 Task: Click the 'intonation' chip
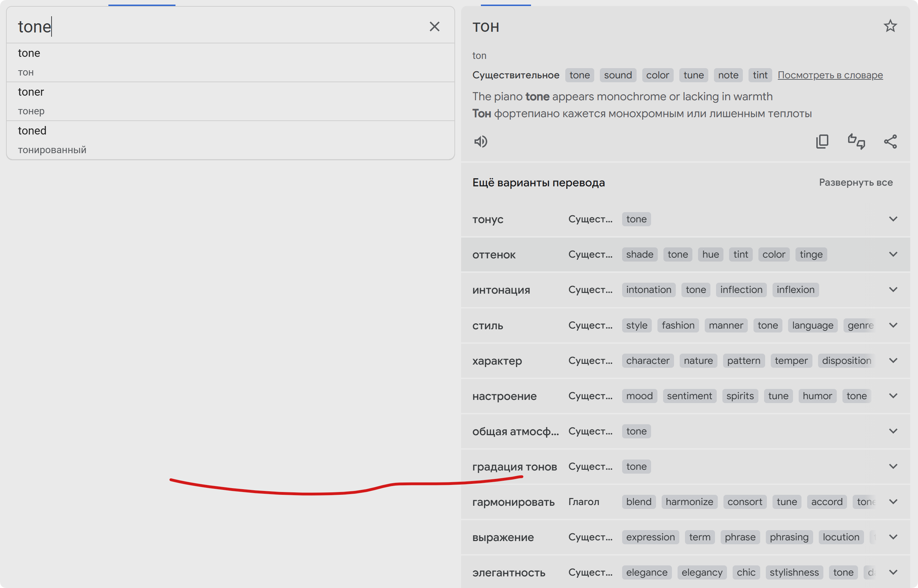(648, 290)
